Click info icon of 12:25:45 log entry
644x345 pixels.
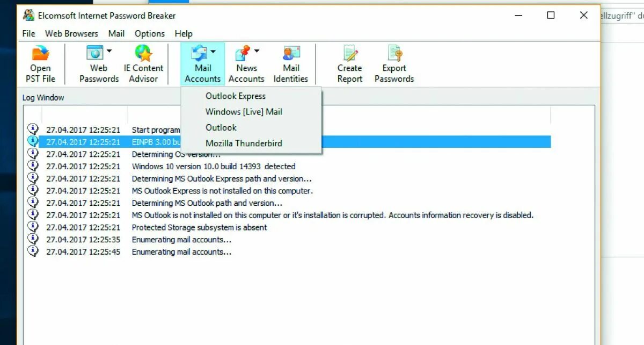click(x=33, y=251)
